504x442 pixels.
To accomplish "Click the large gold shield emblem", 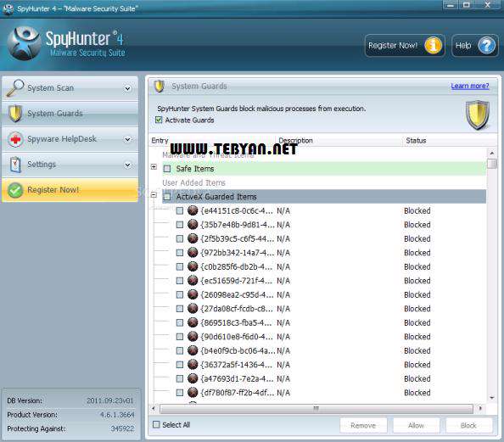I will [478, 115].
